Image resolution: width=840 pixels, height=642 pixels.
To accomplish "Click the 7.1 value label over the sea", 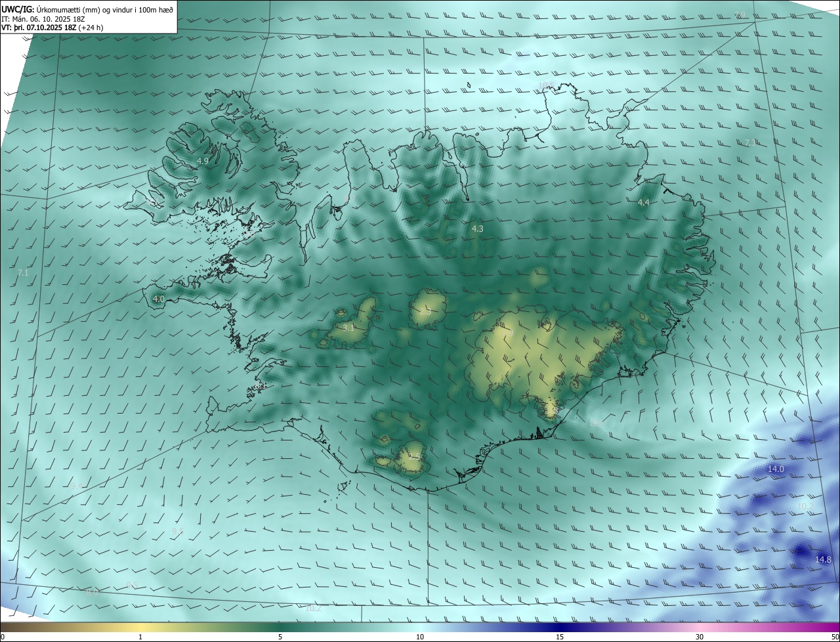I will [x=23, y=272].
